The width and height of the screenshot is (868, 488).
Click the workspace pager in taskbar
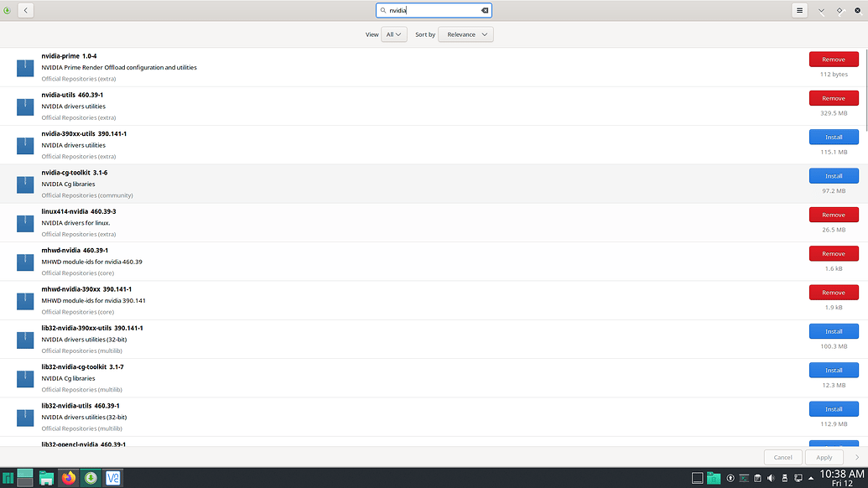pyautogui.click(x=25, y=477)
